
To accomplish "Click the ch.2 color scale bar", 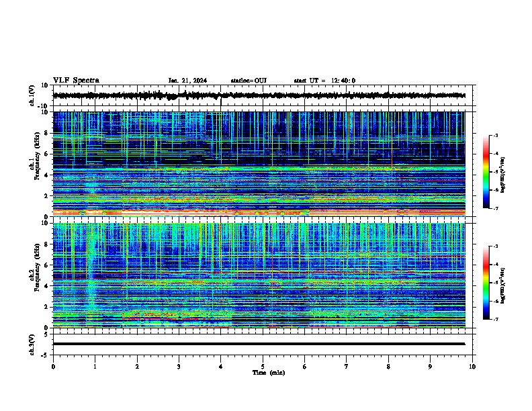I will tap(486, 283).
